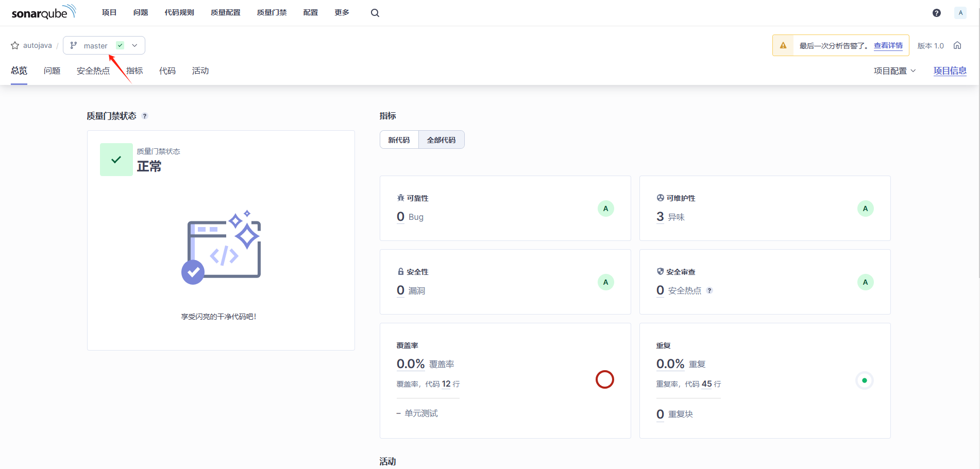The image size is (980, 469).
Task: Click the home icon next to version
Action: (957, 45)
